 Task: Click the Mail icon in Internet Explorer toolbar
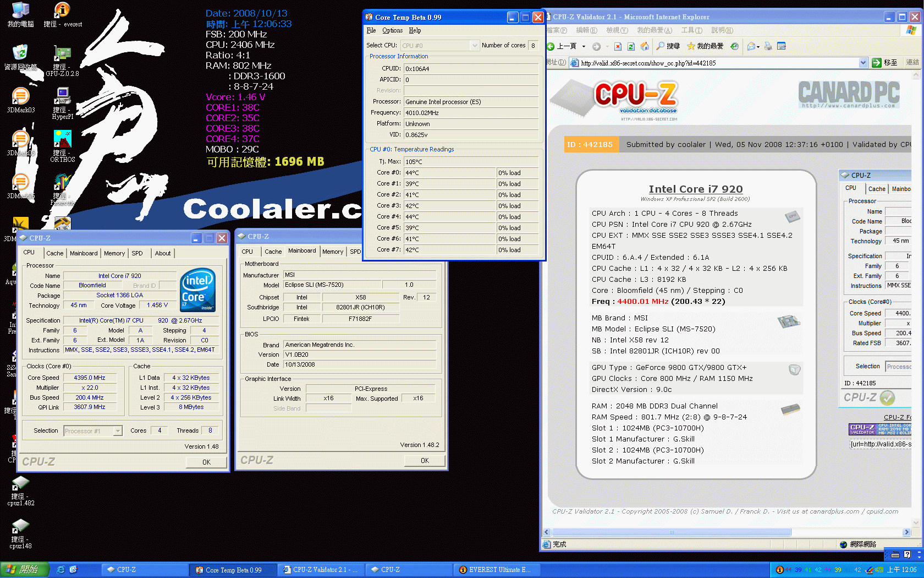751,46
